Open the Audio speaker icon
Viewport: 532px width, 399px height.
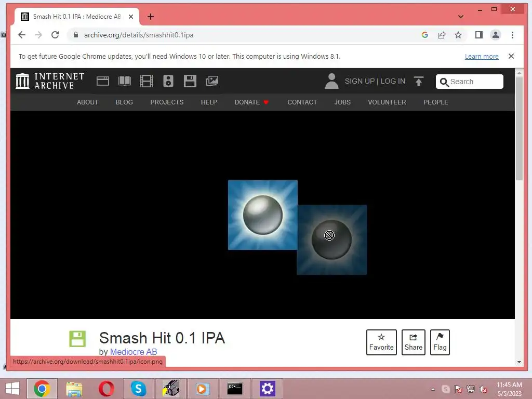click(168, 81)
